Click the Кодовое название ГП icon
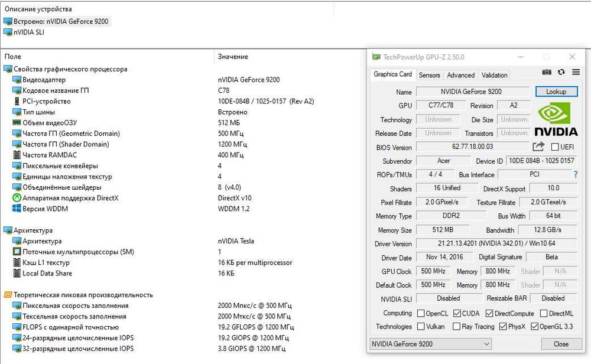591x364 pixels. [17, 90]
